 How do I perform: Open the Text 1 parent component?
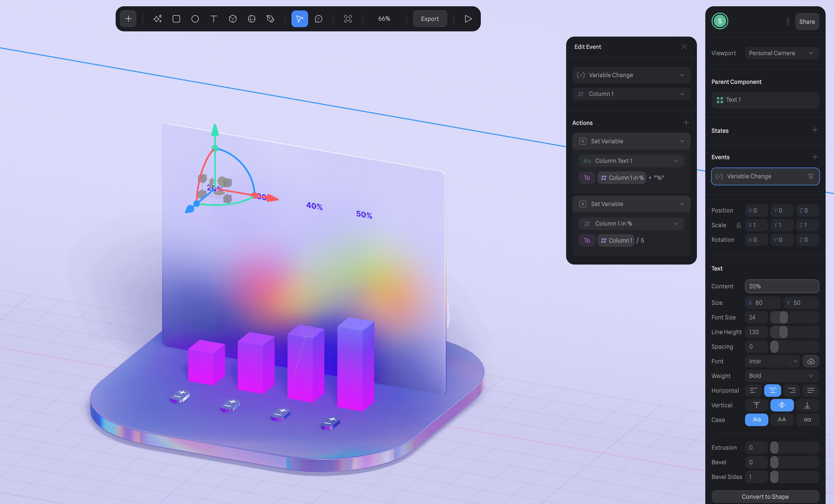tap(765, 100)
